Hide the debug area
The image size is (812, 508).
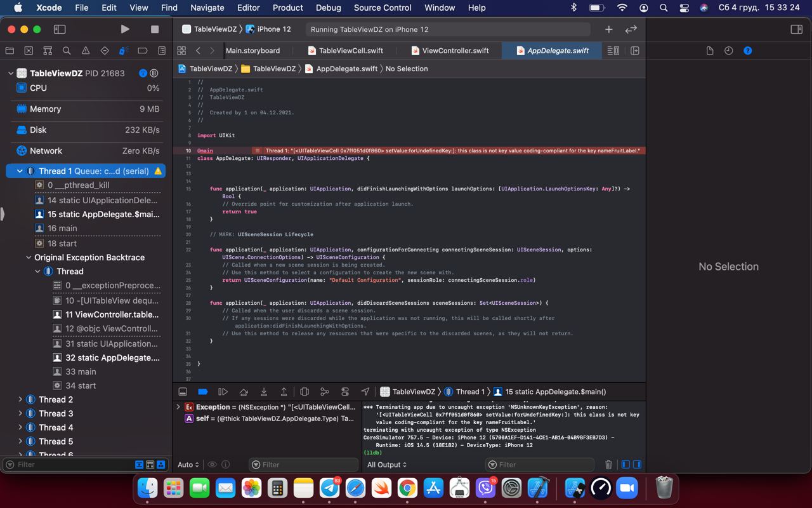click(x=183, y=392)
